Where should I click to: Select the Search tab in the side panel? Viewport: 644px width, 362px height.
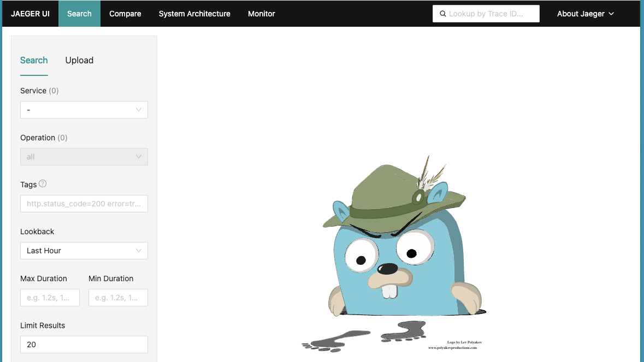(34, 60)
